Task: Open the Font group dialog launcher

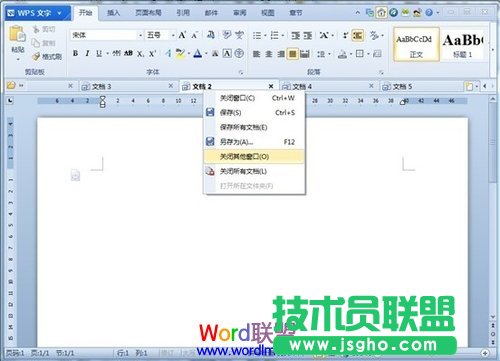Action: tap(241, 72)
